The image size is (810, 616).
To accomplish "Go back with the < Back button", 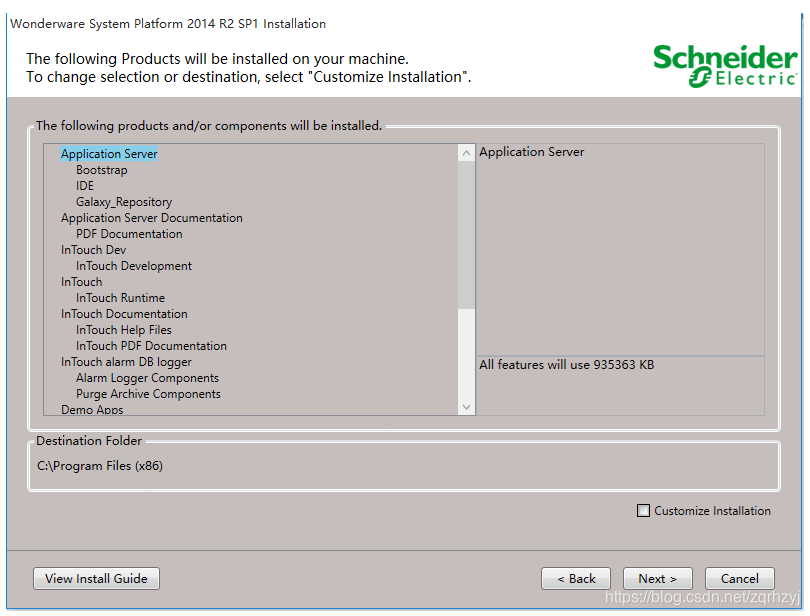I will click(x=576, y=578).
